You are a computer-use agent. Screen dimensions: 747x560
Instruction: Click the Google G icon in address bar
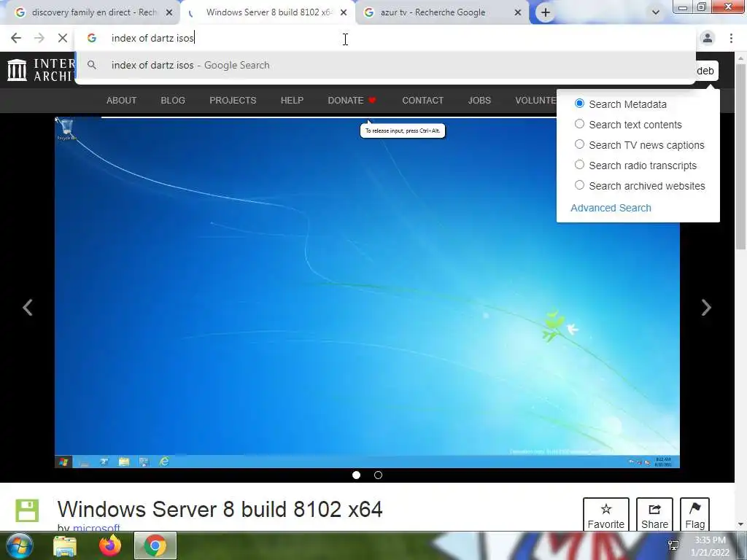tap(91, 38)
